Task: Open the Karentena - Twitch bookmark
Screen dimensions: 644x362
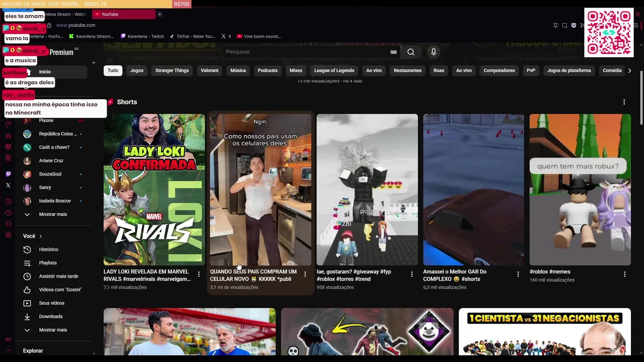Action: coord(142,36)
